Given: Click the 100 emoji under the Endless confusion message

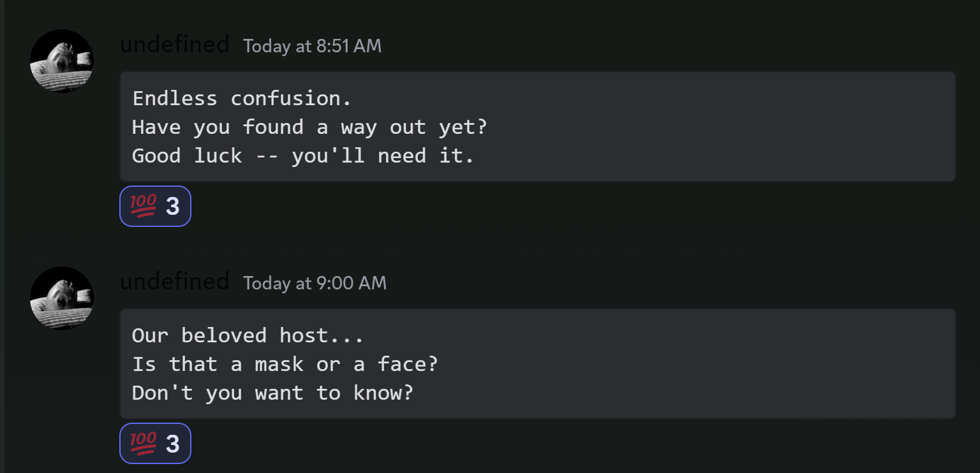Looking at the screenshot, I should [143, 206].
